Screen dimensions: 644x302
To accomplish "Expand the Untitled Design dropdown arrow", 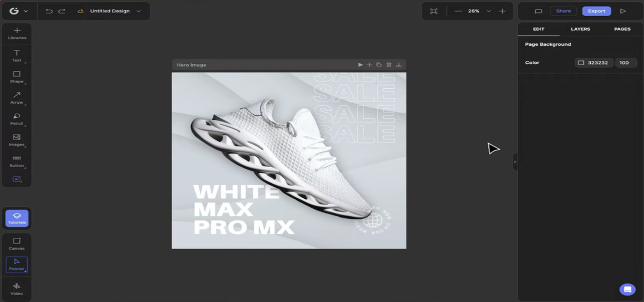I will click(x=139, y=11).
